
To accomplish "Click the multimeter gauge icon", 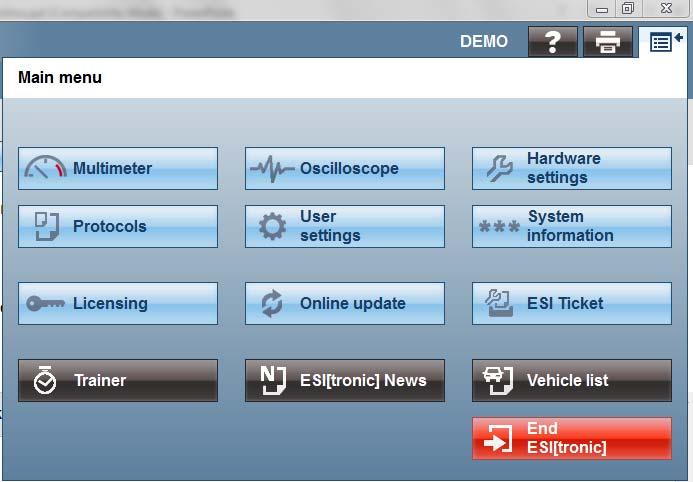I will pyautogui.click(x=45, y=167).
